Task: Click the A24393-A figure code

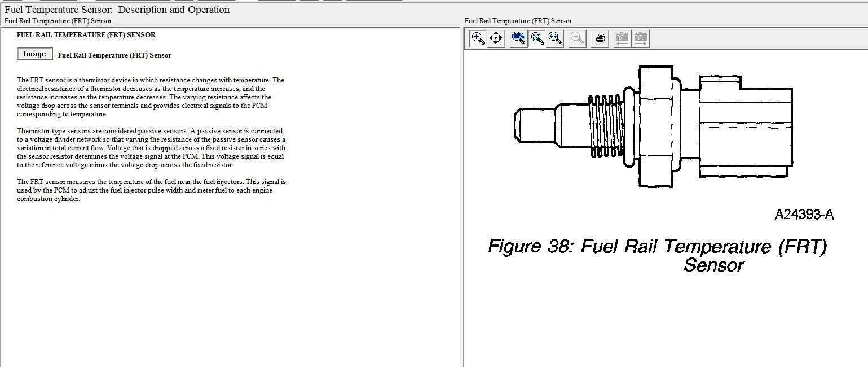Action: [804, 215]
